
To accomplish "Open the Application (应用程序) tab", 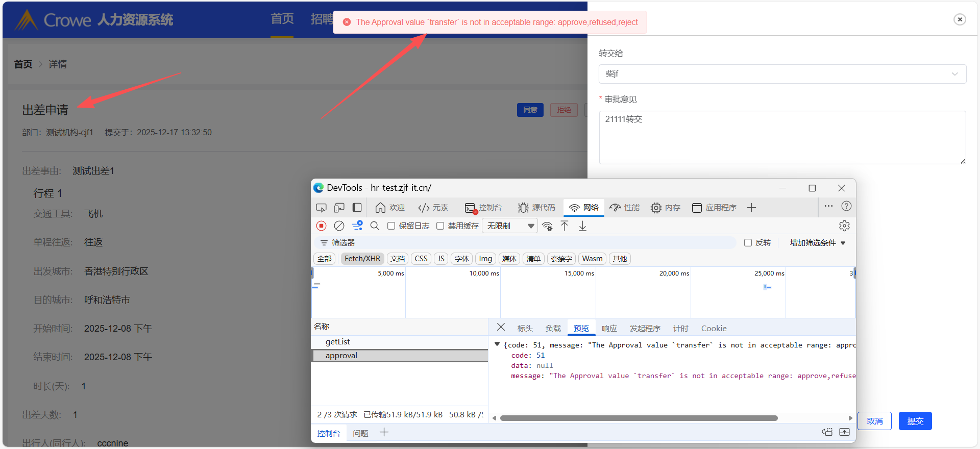I will [x=714, y=208].
